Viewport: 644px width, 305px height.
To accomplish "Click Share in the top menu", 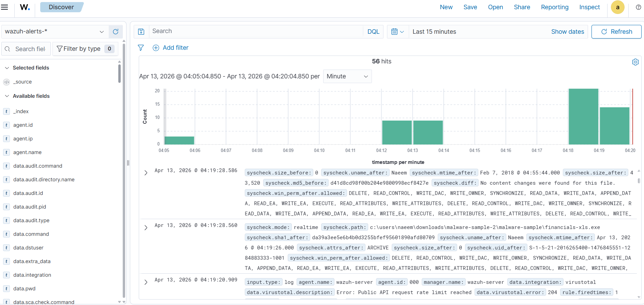I will point(522,7).
